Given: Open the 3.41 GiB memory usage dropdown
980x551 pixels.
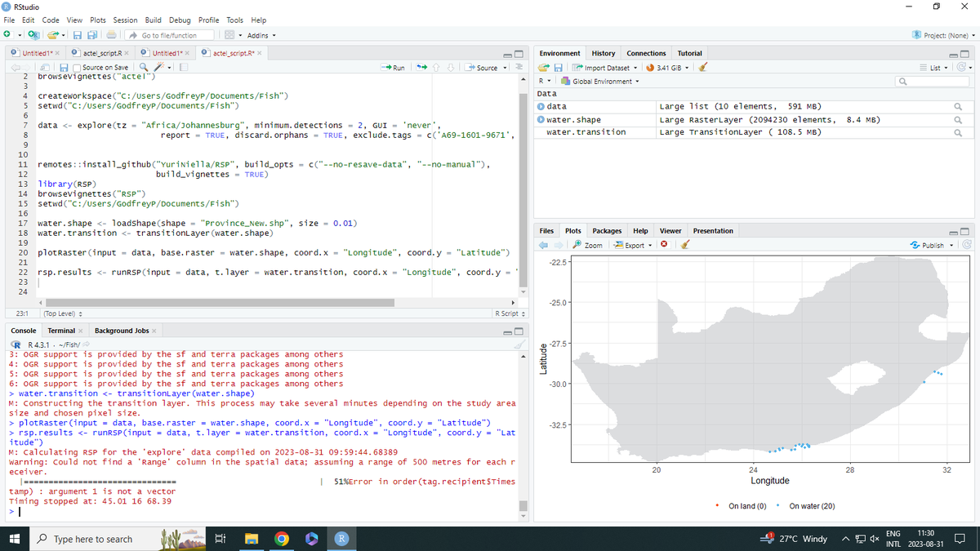Looking at the screenshot, I should [x=668, y=68].
